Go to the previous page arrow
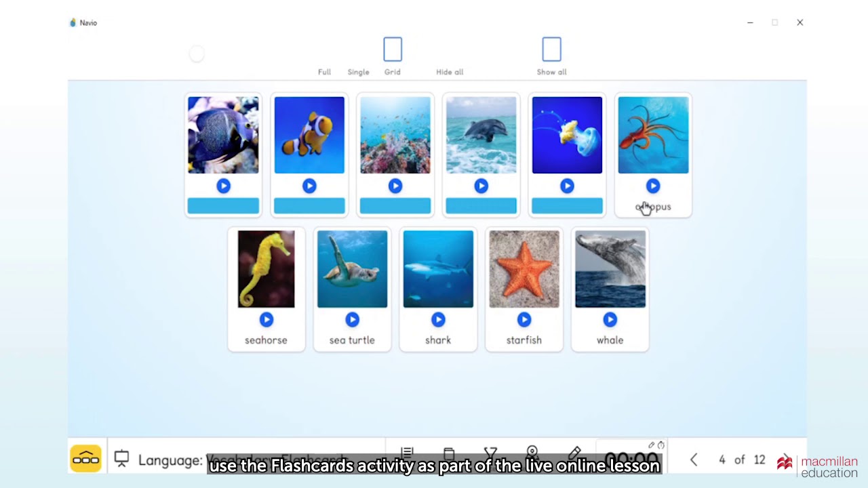The image size is (868, 488). [x=694, y=460]
